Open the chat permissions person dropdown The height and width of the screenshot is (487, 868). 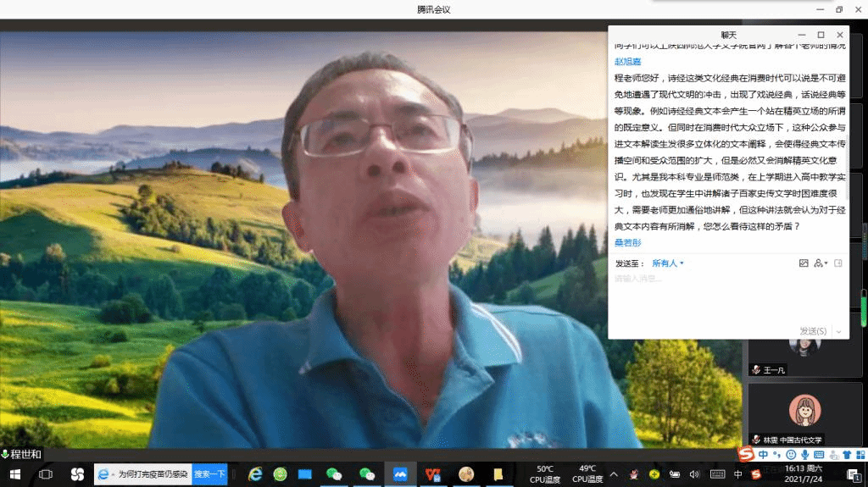click(820, 263)
